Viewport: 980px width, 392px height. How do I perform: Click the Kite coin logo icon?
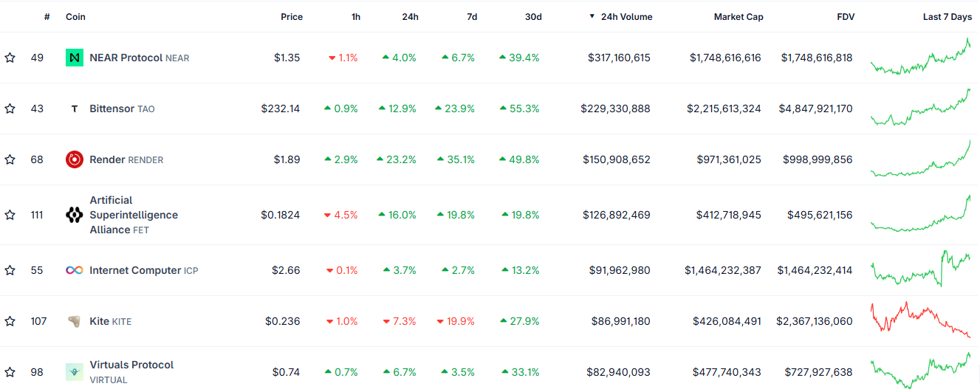pyautogui.click(x=75, y=321)
